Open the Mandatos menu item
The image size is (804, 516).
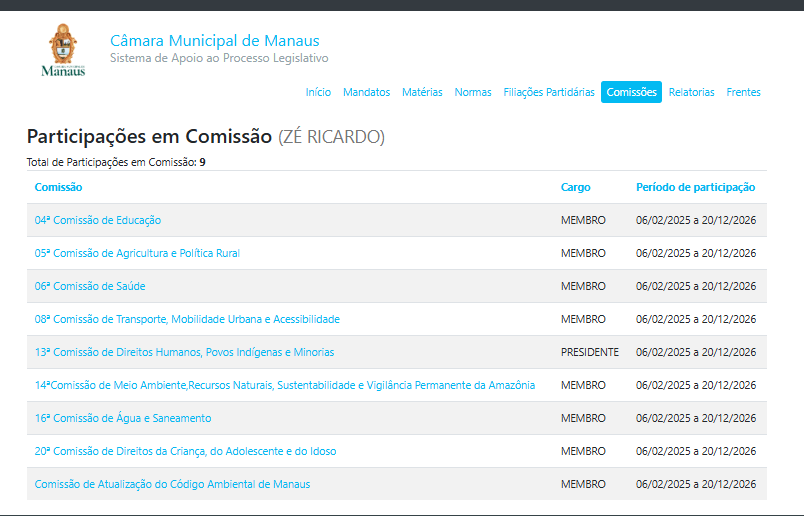coord(366,92)
